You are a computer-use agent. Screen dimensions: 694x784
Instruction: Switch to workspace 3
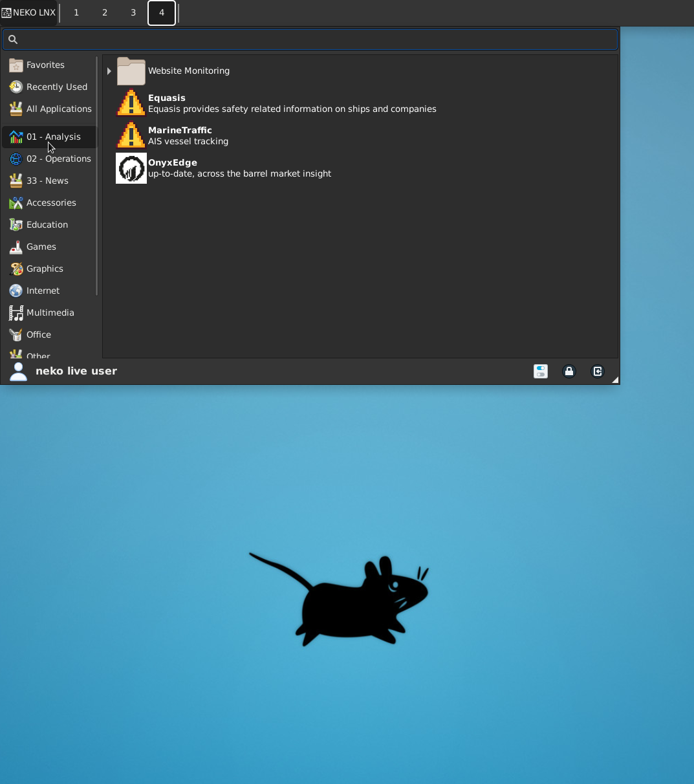(133, 12)
